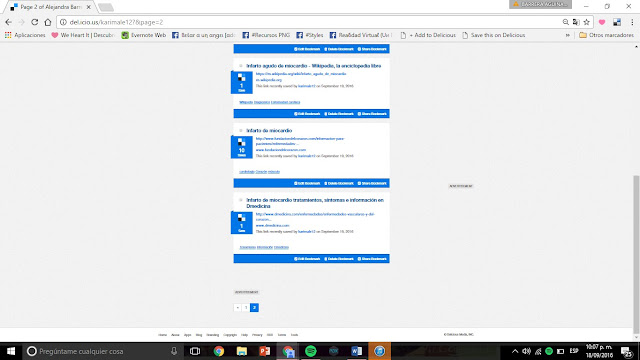Open Chrome's three-dot menu
640x360 pixels.
pyautogui.click(x=632, y=22)
